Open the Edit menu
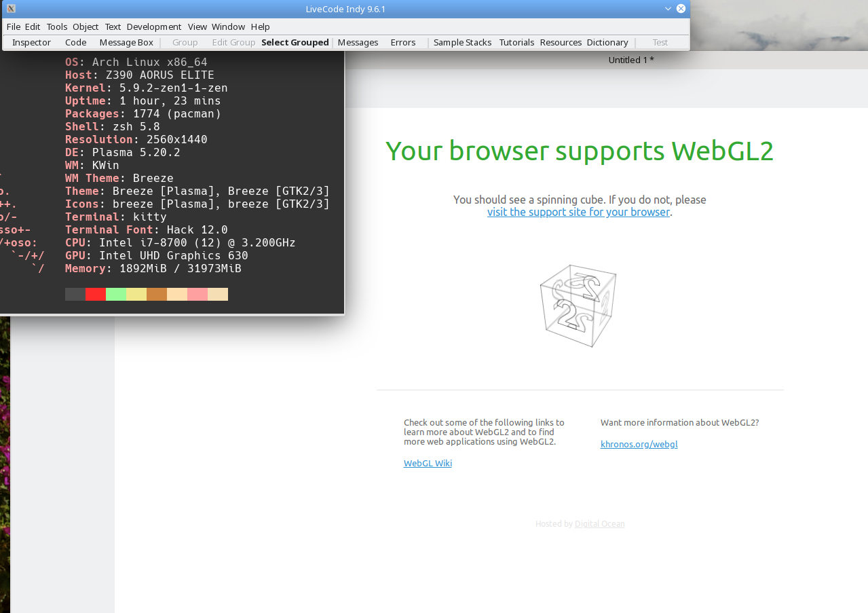Screen dimensions: 868x613 33,26
